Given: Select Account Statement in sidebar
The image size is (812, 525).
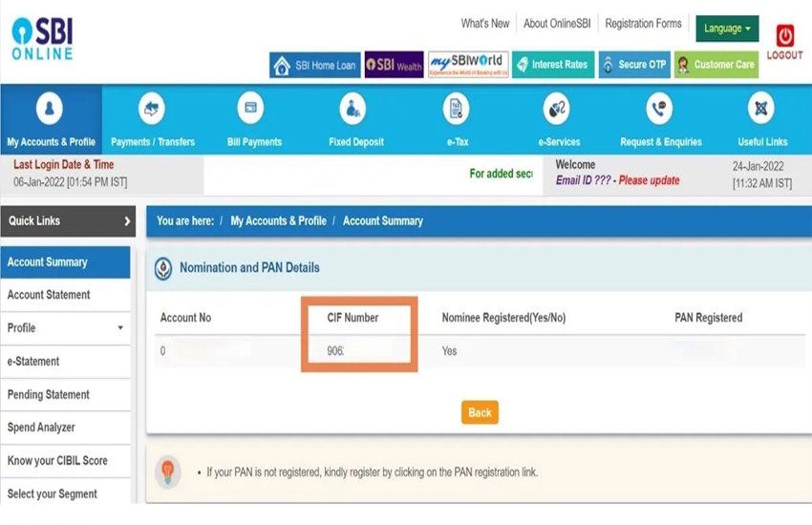Looking at the screenshot, I should (x=49, y=295).
